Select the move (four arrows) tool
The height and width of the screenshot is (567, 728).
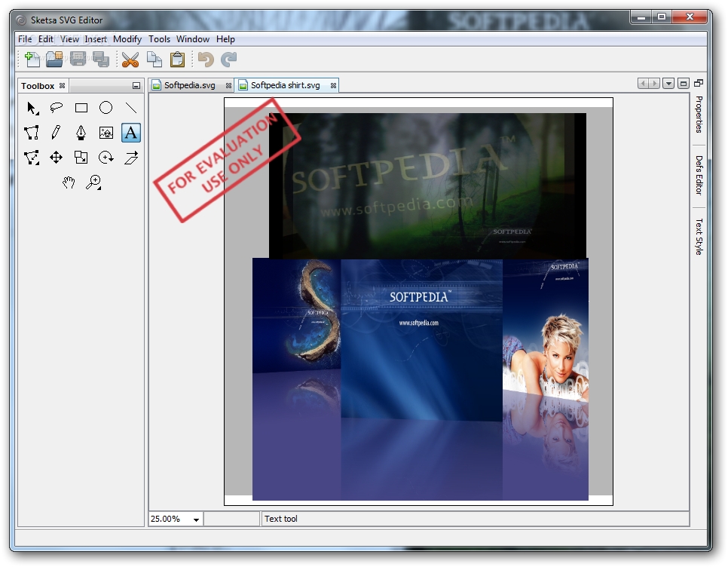(57, 158)
